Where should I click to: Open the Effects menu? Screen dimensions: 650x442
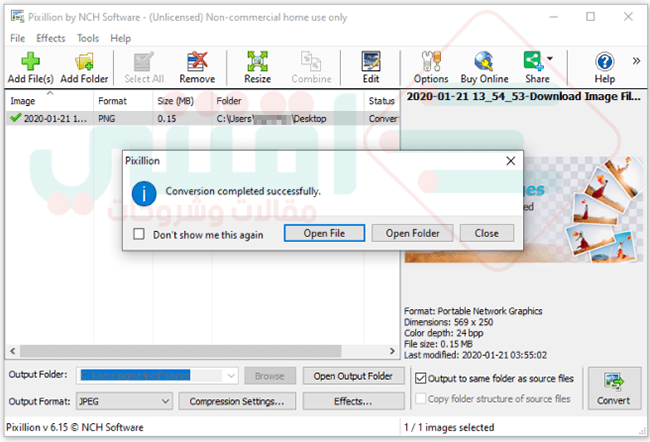pyautogui.click(x=51, y=38)
